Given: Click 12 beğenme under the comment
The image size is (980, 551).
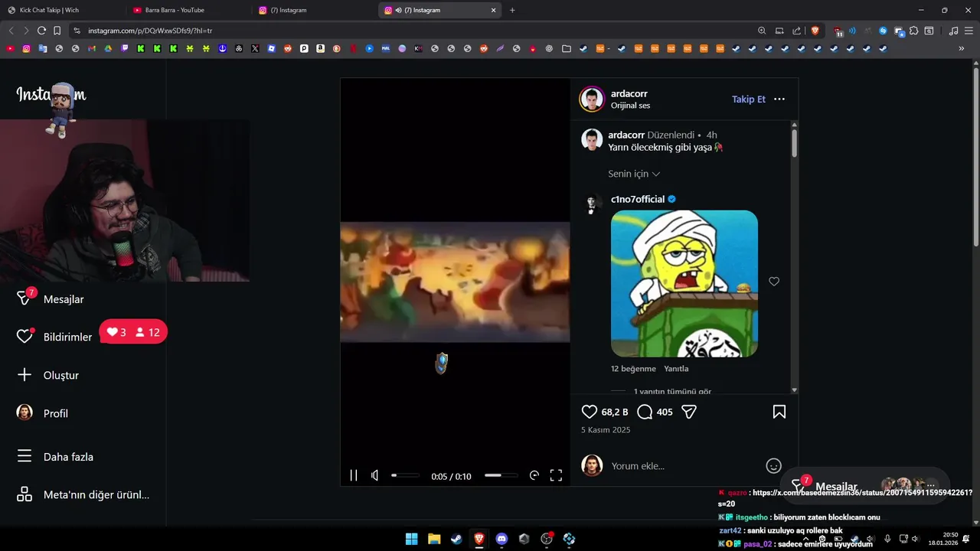Looking at the screenshot, I should click(633, 369).
